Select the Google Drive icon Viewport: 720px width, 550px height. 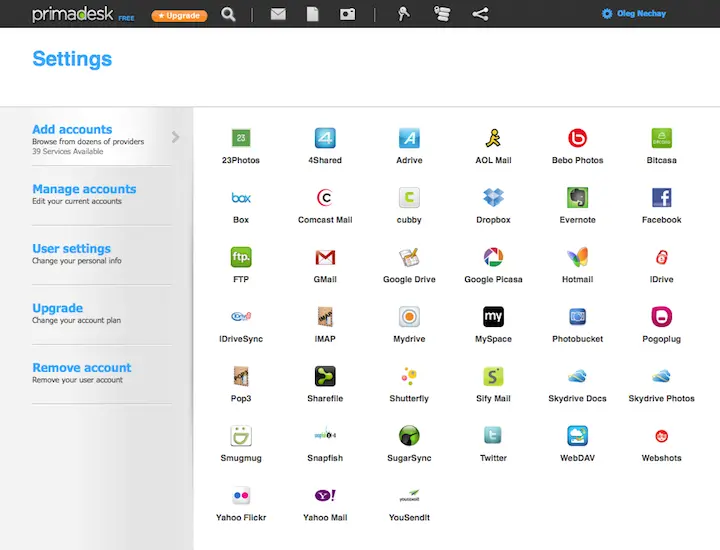pos(409,257)
